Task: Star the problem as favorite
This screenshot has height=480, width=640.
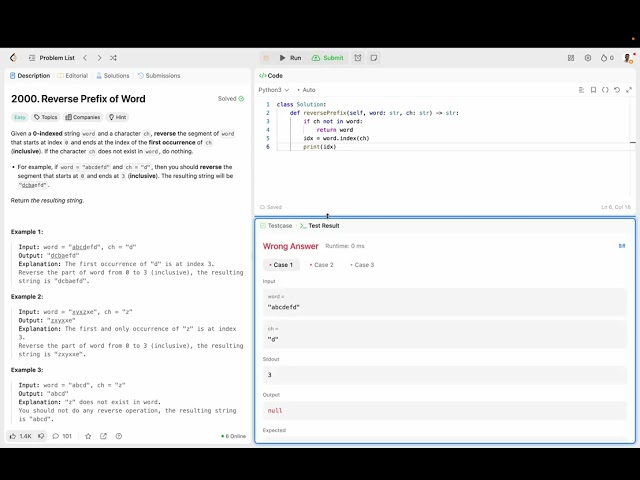Action: [88, 436]
